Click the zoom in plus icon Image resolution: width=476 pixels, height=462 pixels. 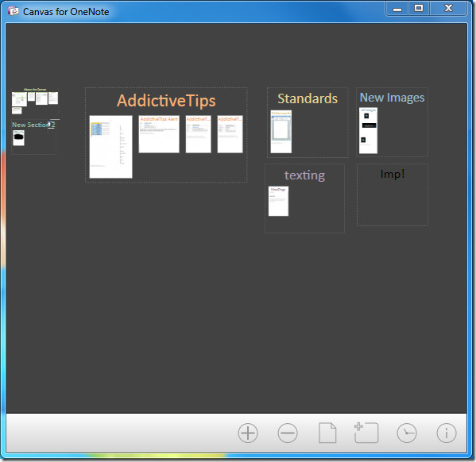point(248,433)
